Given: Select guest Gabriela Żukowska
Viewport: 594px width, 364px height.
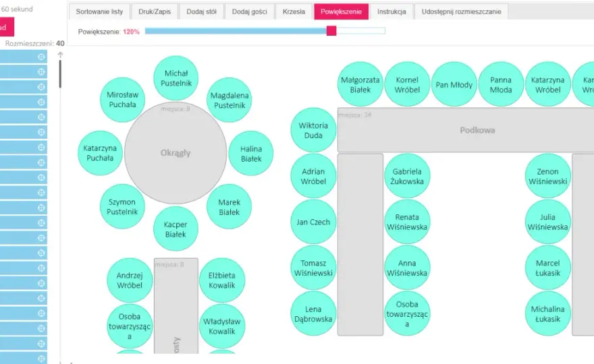Looking at the screenshot, I should 407,176.
